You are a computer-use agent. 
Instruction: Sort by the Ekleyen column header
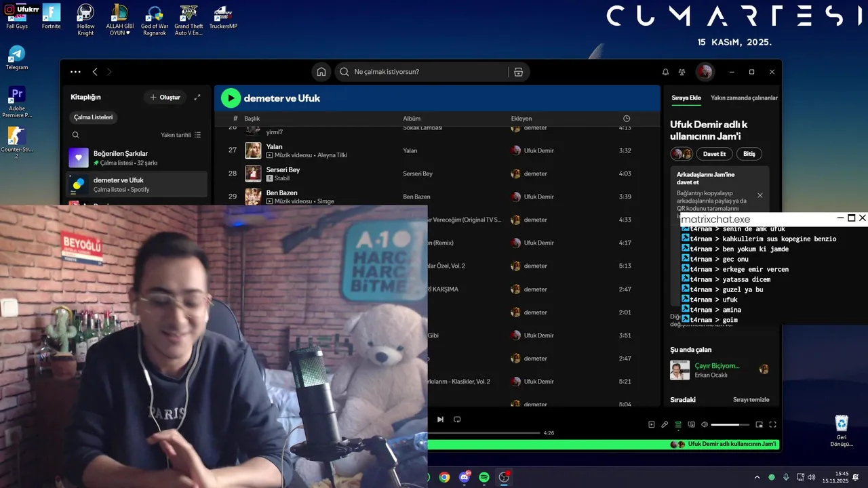[521, 119]
